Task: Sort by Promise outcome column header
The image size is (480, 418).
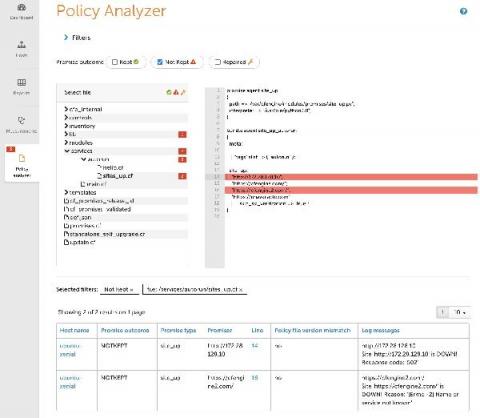Action: [125, 330]
